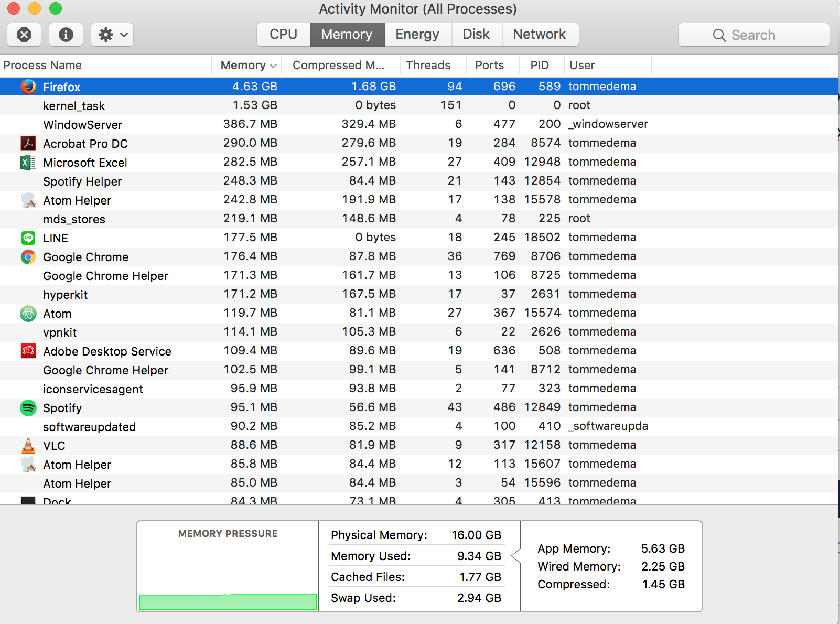Image resolution: width=840 pixels, height=624 pixels.
Task: Open the Network tab
Action: coord(540,35)
